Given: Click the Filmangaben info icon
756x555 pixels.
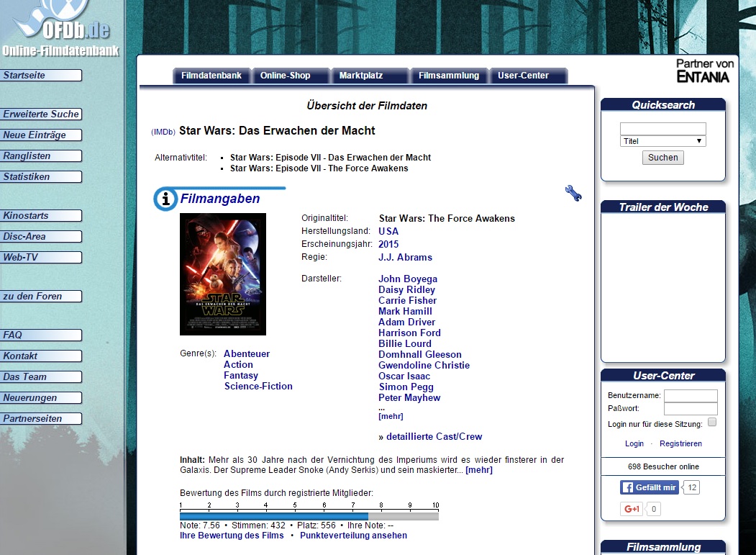Looking at the screenshot, I should click(x=165, y=199).
